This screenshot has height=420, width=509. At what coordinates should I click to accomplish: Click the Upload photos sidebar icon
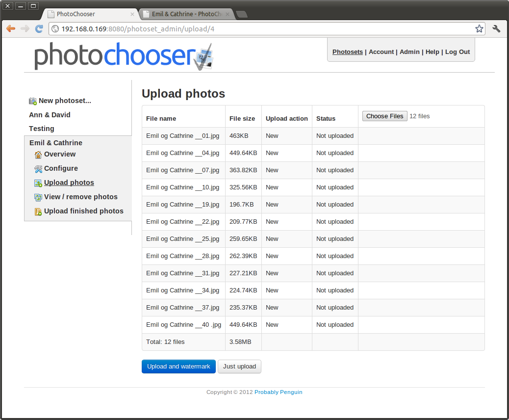coord(38,183)
